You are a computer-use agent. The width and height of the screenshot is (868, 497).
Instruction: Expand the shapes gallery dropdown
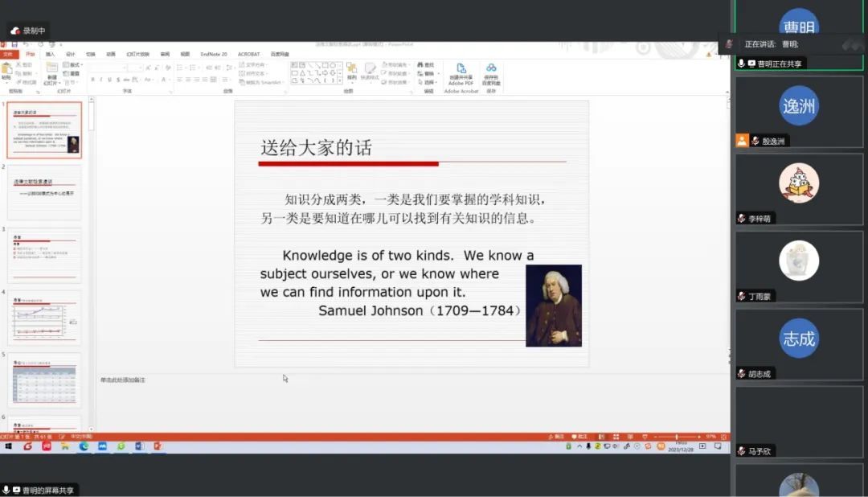[x=342, y=80]
